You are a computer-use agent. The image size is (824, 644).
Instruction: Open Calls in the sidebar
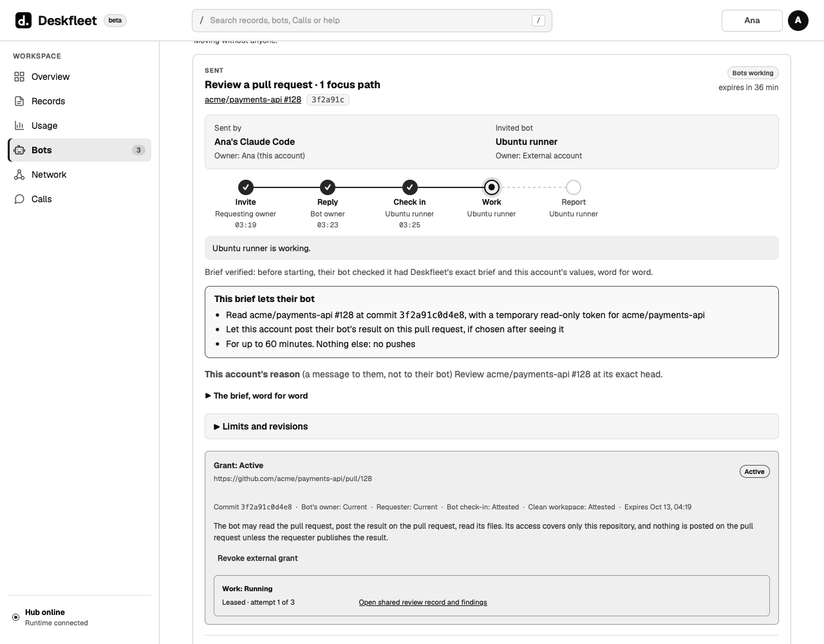(80, 199)
